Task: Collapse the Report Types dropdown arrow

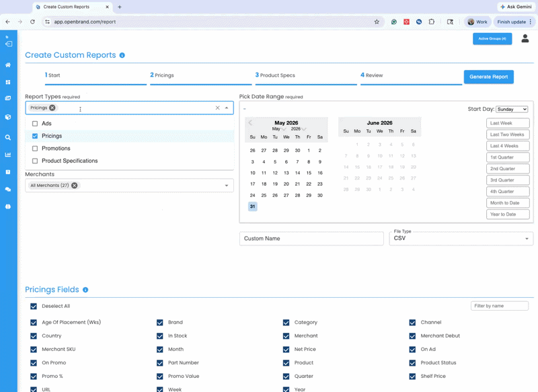Action: pyautogui.click(x=227, y=108)
